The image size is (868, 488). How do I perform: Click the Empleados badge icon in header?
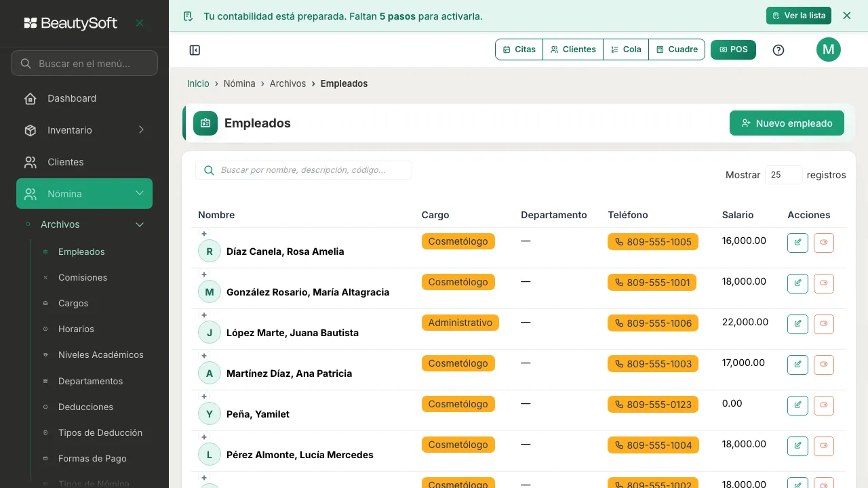coord(205,123)
